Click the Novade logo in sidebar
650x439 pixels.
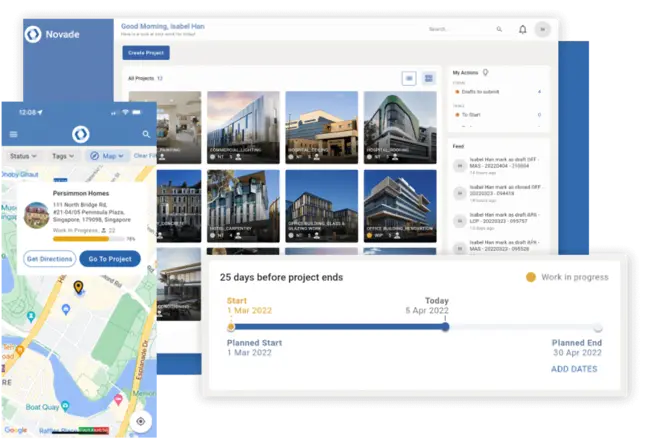[x=33, y=34]
